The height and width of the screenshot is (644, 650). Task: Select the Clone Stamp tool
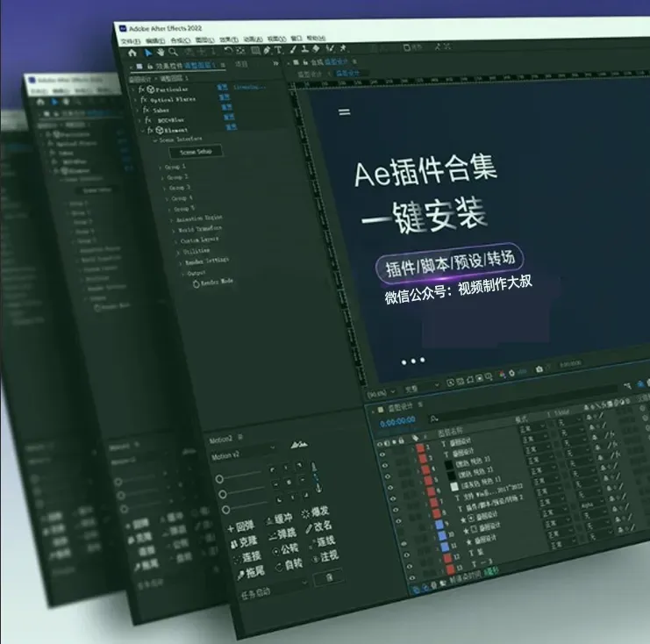(x=305, y=49)
